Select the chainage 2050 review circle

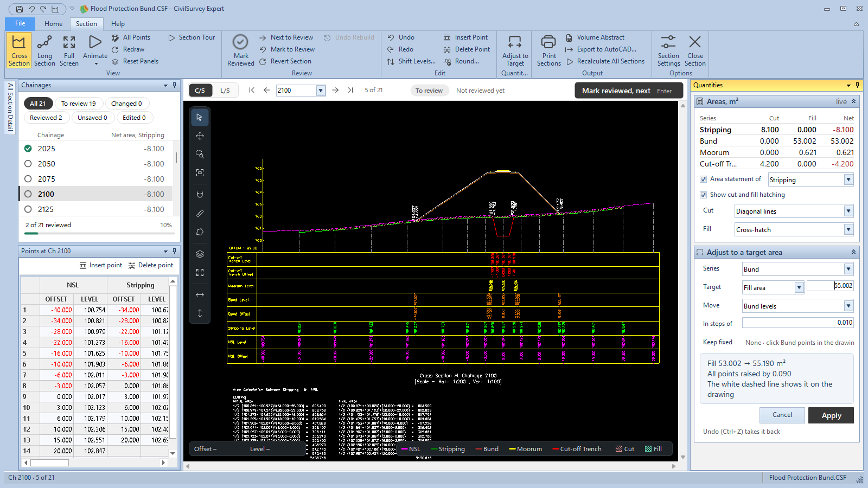[x=28, y=164]
